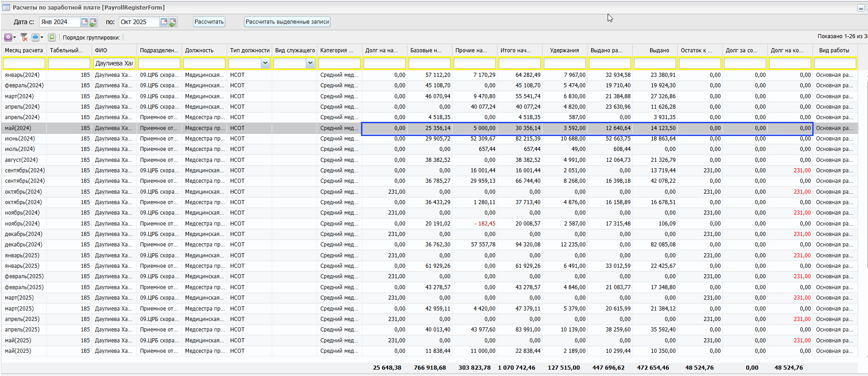Screen dimensions: 868x376
Task: Select the декабрь(2024) Приемное отделение row
Action: point(24,245)
